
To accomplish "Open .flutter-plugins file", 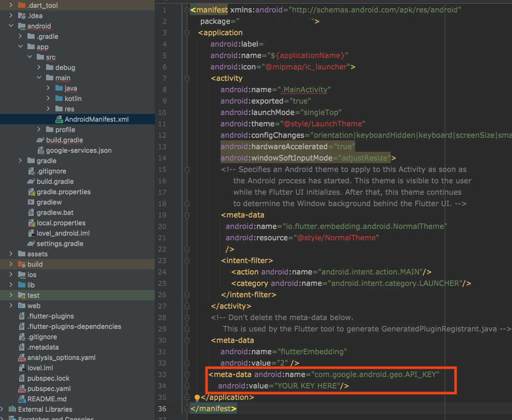I will 51,316.
